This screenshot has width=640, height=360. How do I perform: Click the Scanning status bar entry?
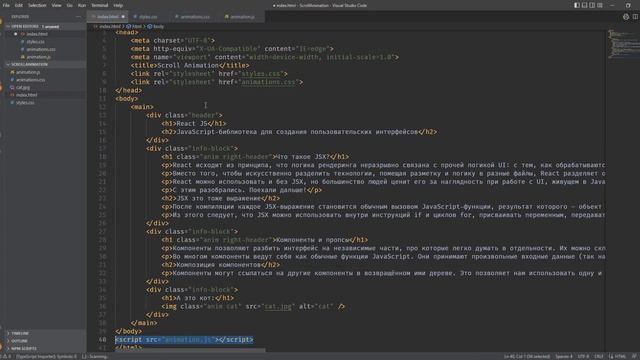tap(95, 357)
